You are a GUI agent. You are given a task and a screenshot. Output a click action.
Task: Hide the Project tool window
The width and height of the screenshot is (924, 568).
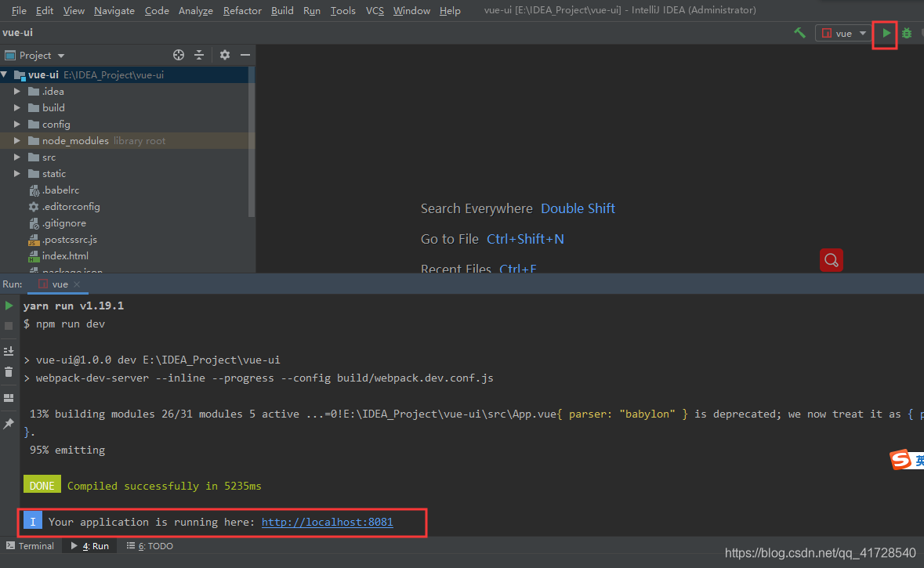pyautogui.click(x=245, y=55)
